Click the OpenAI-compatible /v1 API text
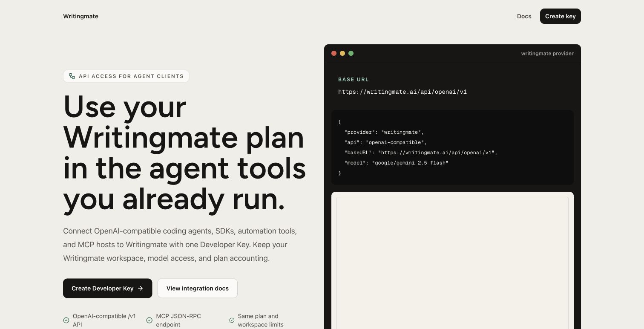644x329 pixels. point(104,320)
